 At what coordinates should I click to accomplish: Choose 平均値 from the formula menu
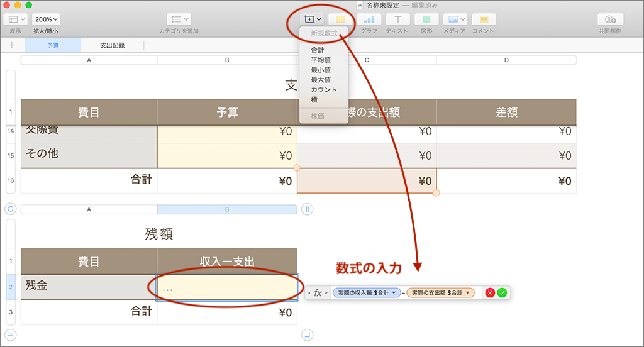[x=324, y=60]
